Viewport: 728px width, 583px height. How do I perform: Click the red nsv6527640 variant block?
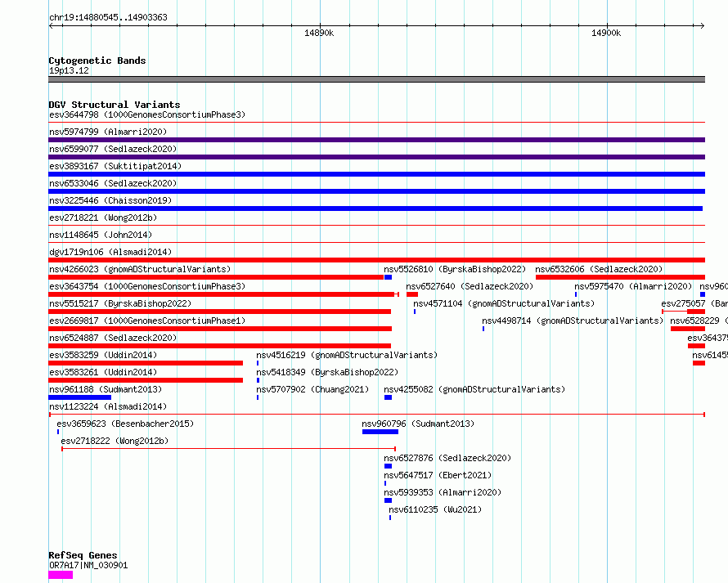412,294
